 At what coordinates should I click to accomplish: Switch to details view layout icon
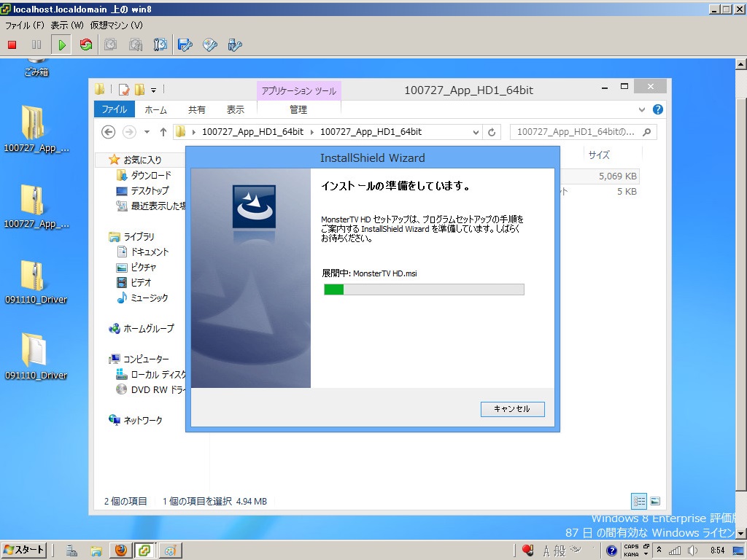pos(639,501)
